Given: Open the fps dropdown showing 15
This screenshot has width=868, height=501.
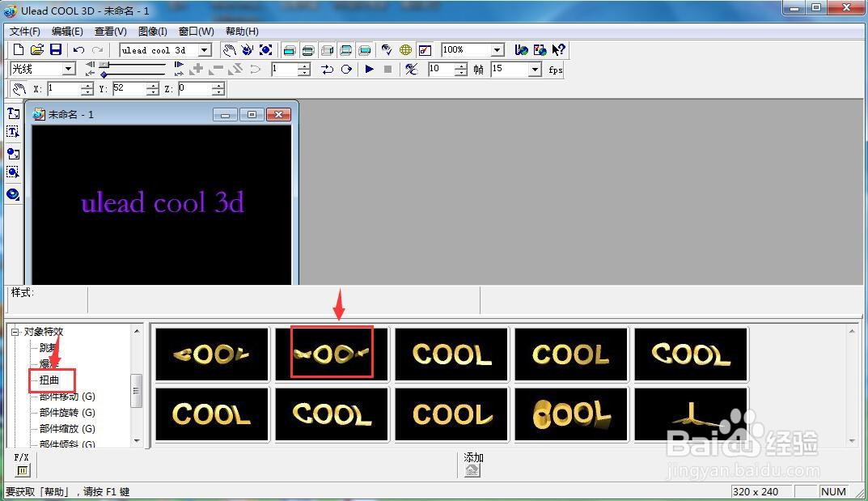Looking at the screenshot, I should pyautogui.click(x=534, y=69).
